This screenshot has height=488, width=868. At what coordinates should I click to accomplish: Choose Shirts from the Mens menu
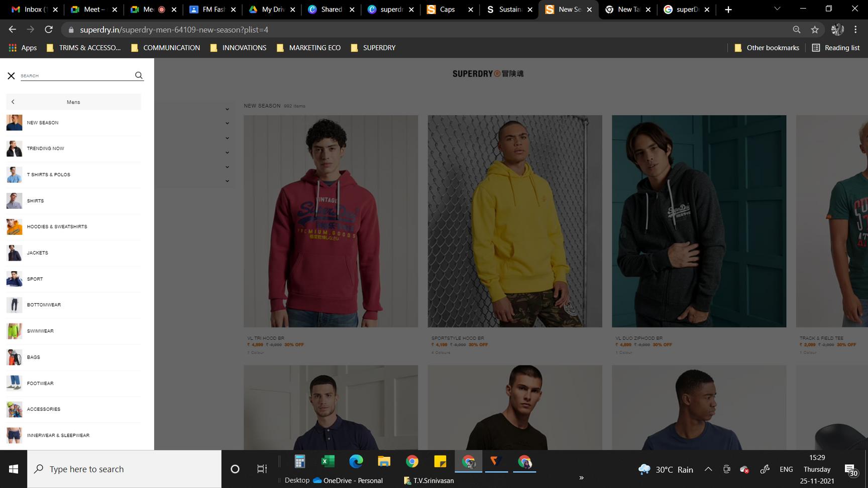click(x=35, y=201)
